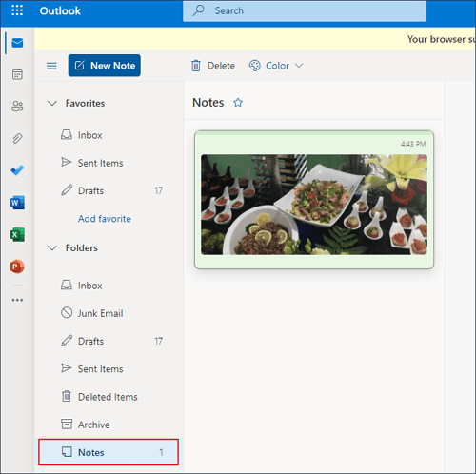Click the New Note button

[x=105, y=66]
